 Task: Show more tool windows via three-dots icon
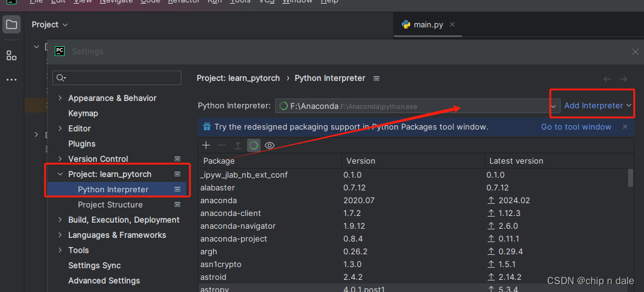pos(12,80)
